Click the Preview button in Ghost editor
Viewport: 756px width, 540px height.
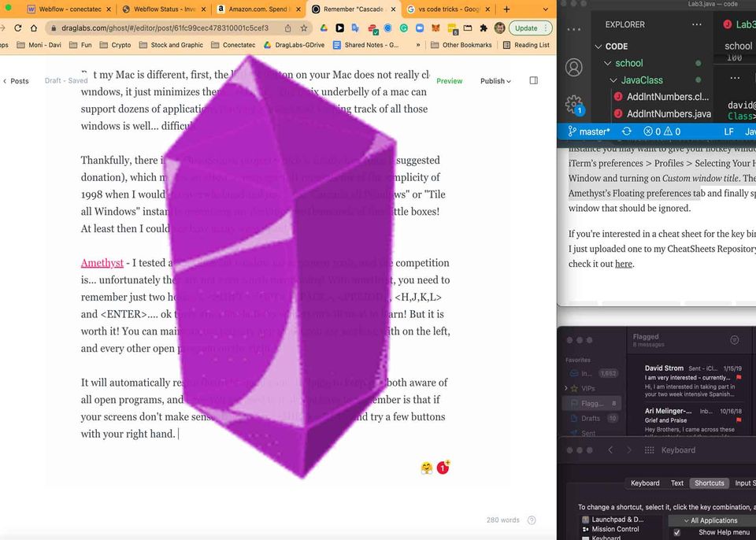click(449, 81)
